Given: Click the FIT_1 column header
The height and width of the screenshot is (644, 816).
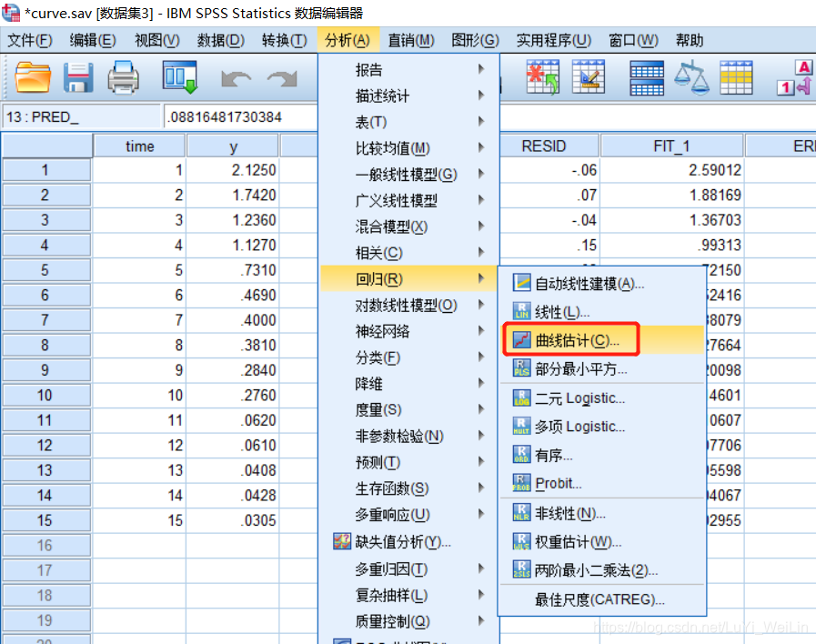Looking at the screenshot, I should click(672, 146).
